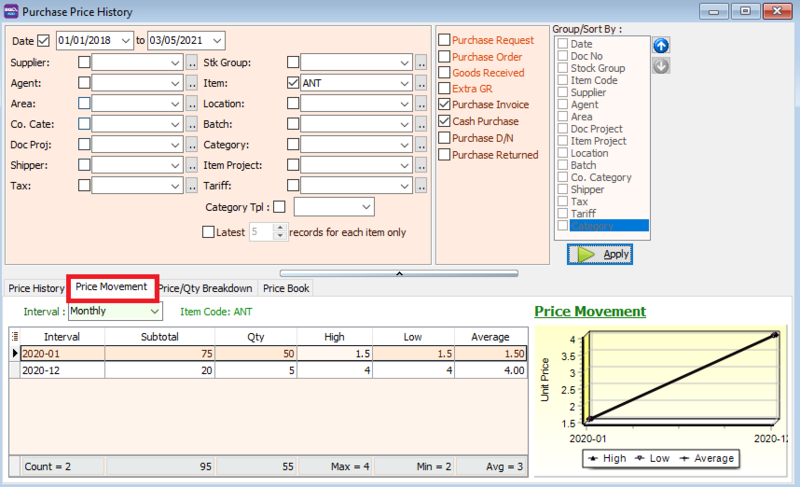Screen dimensions: 800x487
Task: Enable the Purchase Order checkbox
Action: pyautogui.click(x=444, y=57)
